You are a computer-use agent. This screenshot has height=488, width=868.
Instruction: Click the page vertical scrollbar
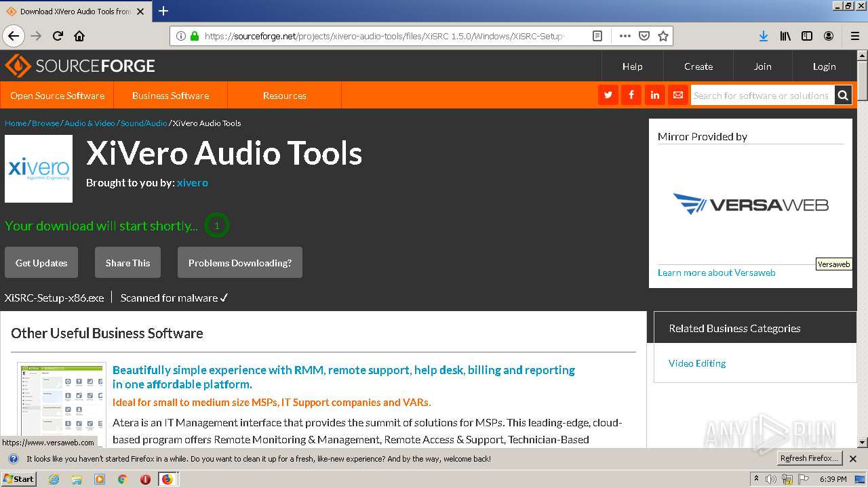coord(862,249)
